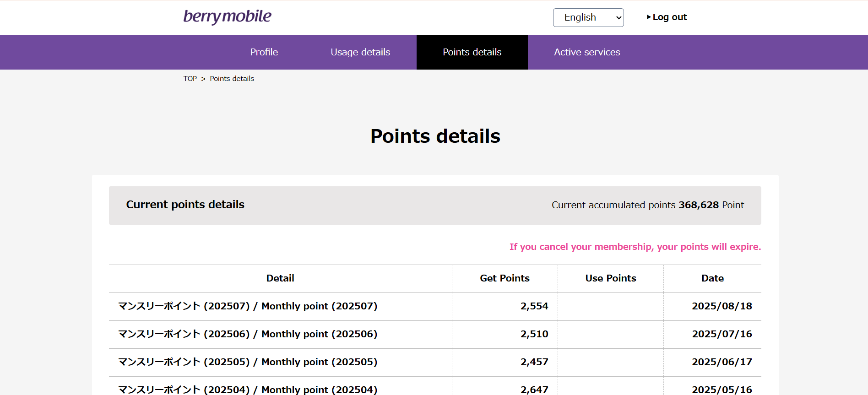The height and width of the screenshot is (395, 868).
Task: Select the Monthly point (202505) row detail
Action: [248, 362]
